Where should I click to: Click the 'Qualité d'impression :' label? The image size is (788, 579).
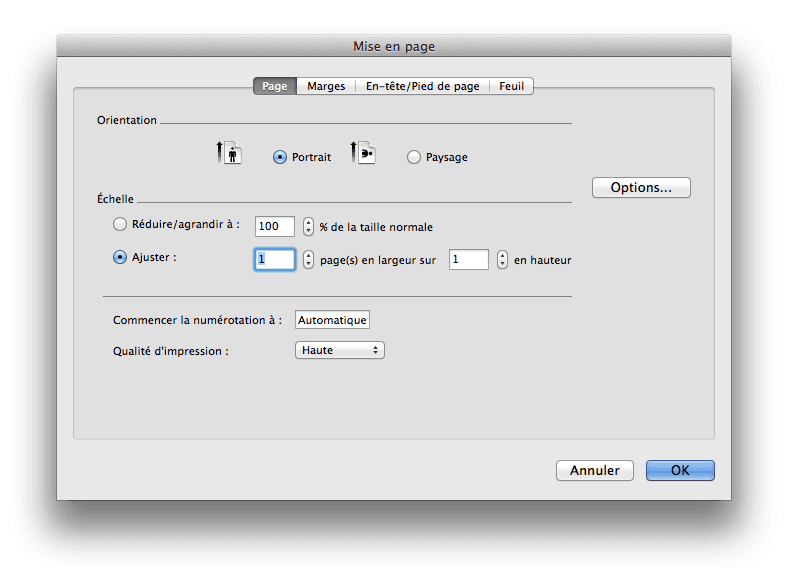(171, 351)
